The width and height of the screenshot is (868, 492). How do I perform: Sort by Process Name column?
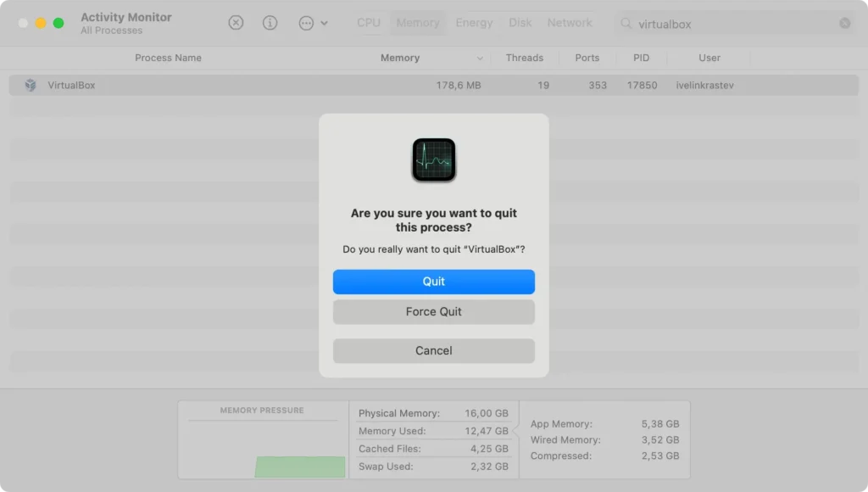169,58
